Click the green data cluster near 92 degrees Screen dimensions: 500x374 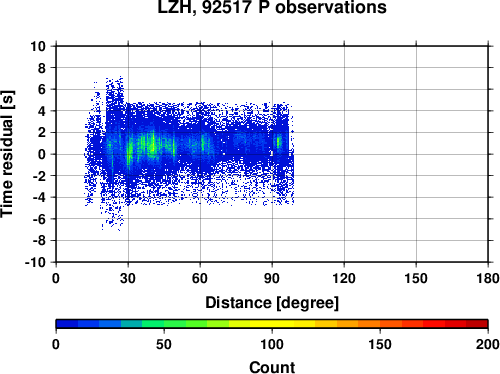click(278, 142)
